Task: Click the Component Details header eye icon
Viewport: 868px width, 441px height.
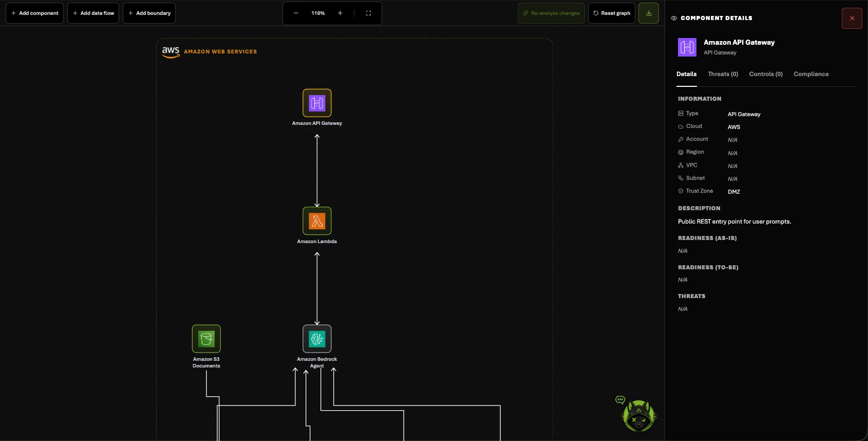Action: tap(674, 18)
